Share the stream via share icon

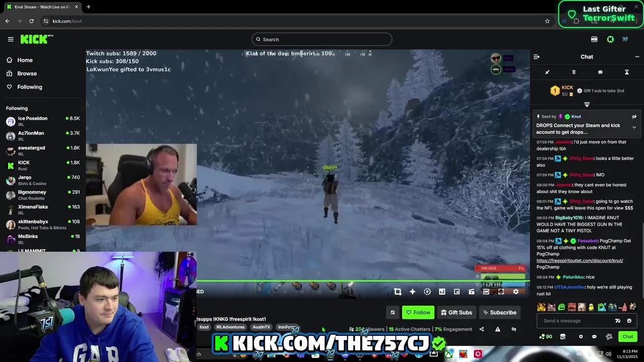pyautogui.click(x=481, y=329)
